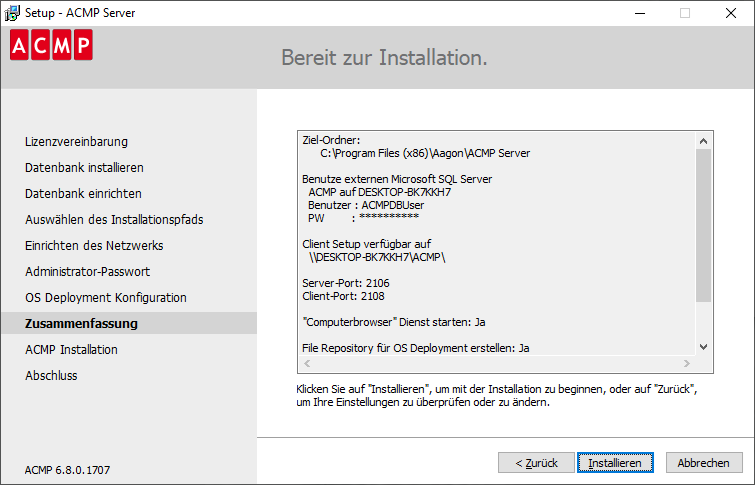Click 'Benutze externen Microsoft SQL Server' line
755x485 pixels.
[397, 179]
